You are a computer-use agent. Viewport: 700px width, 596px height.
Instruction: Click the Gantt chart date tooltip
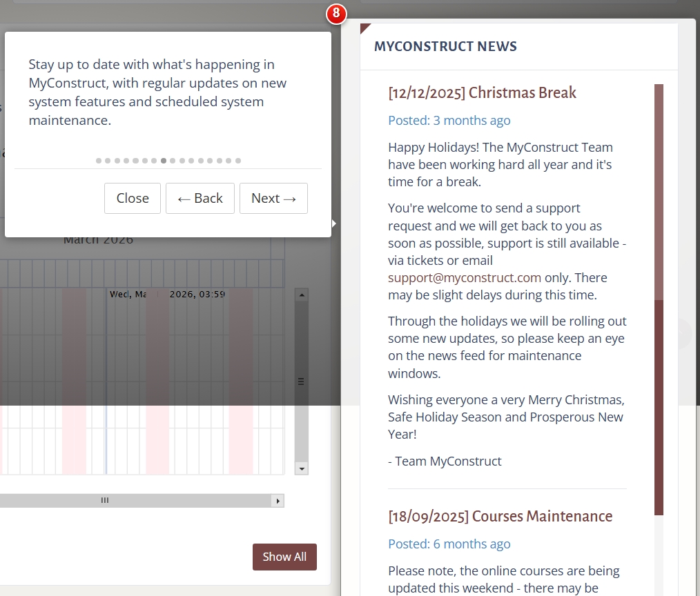(x=166, y=294)
